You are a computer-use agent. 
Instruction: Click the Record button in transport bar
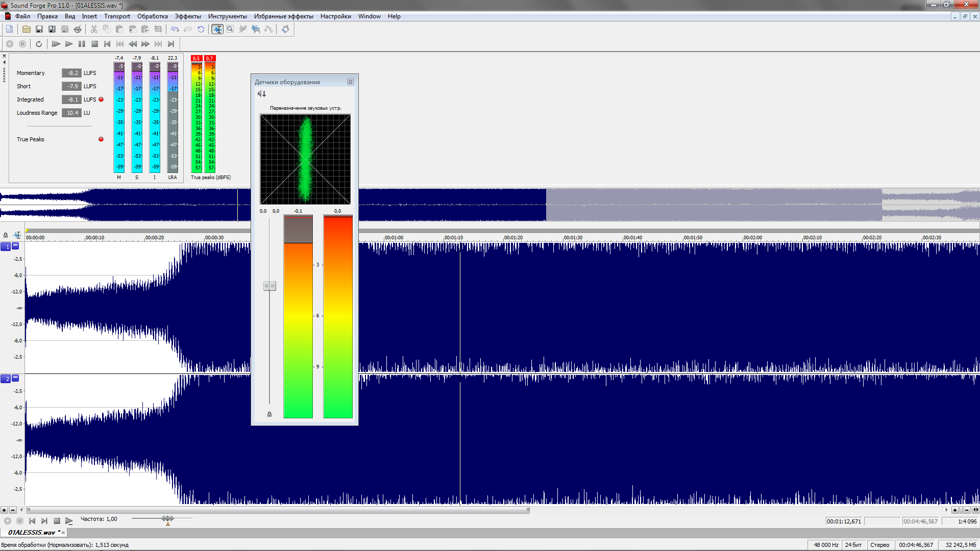pyautogui.click(x=10, y=44)
